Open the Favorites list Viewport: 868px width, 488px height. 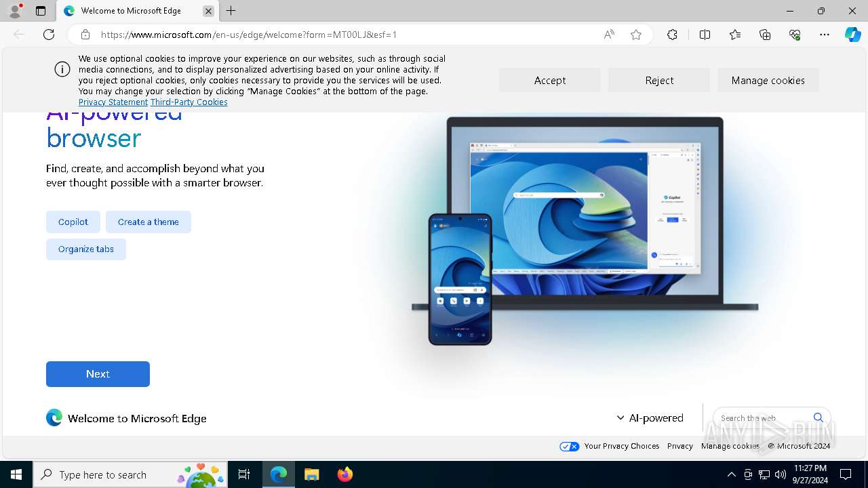point(735,35)
